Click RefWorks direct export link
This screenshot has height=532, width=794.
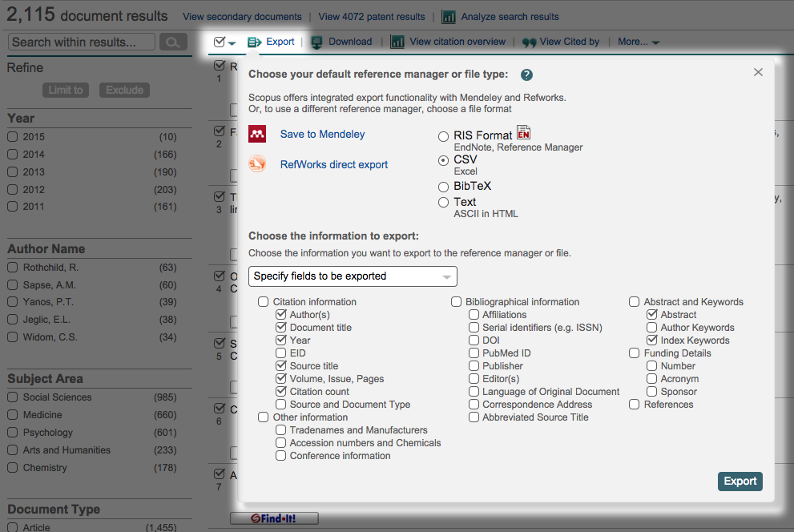334,164
